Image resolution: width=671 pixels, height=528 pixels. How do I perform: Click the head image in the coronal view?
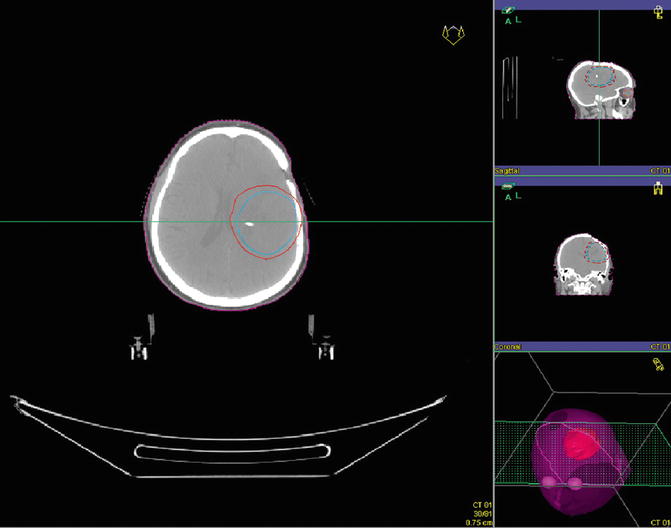pyautogui.click(x=583, y=265)
